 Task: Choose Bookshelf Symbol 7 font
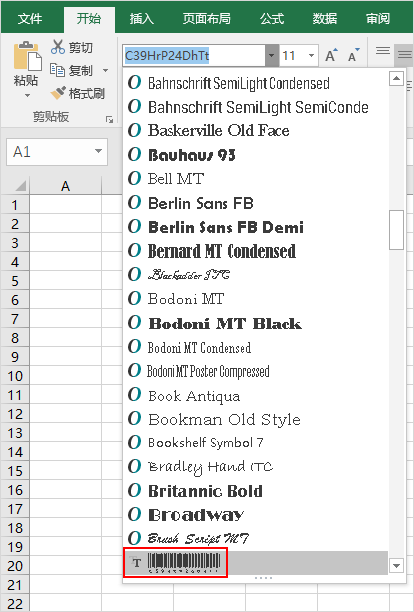tap(256, 442)
